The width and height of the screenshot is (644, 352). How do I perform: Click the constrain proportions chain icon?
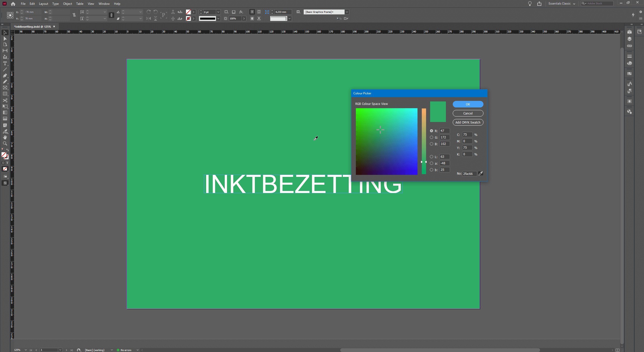click(111, 15)
